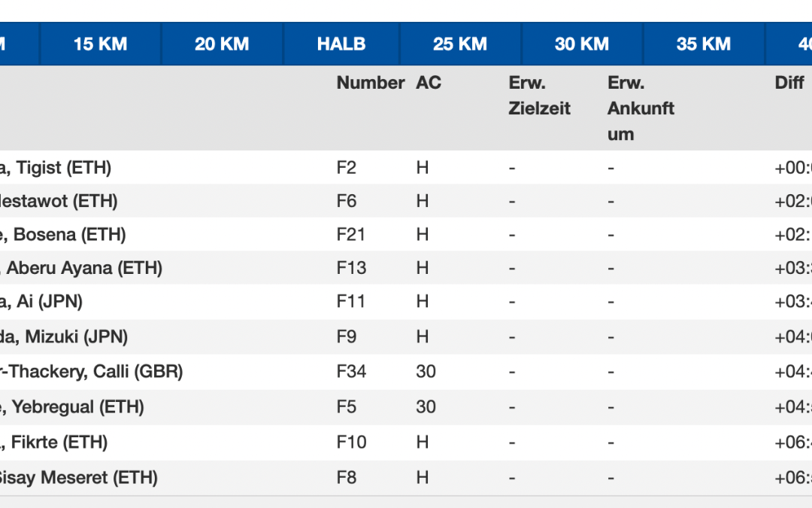Click the Number column header

tap(371, 83)
